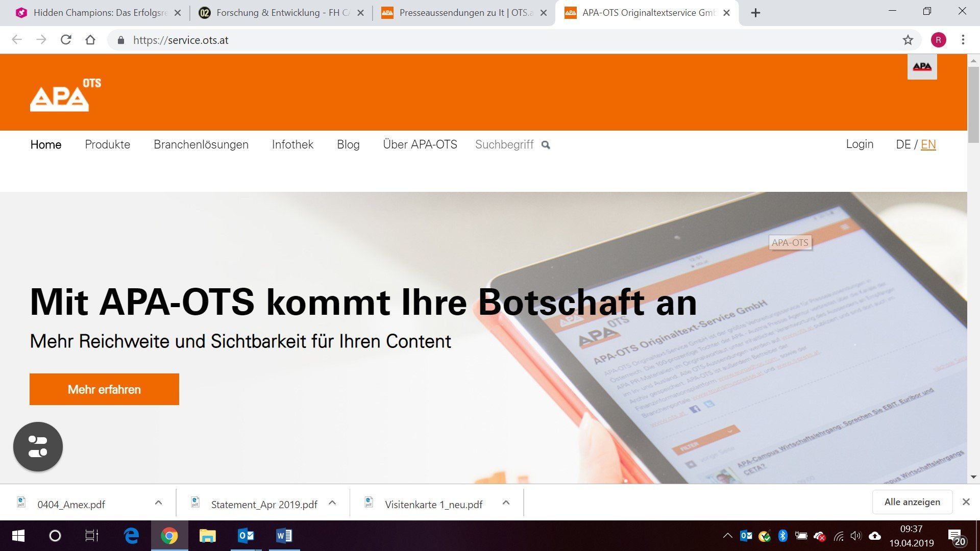Open the taskbar clock and date
The image size is (980, 551).
911,536
